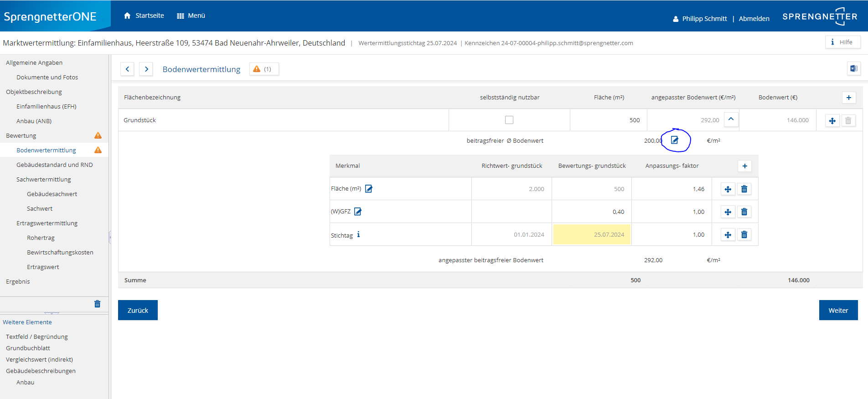The width and height of the screenshot is (868, 399).
Task: Go to the next page arrow
Action: pyautogui.click(x=146, y=69)
